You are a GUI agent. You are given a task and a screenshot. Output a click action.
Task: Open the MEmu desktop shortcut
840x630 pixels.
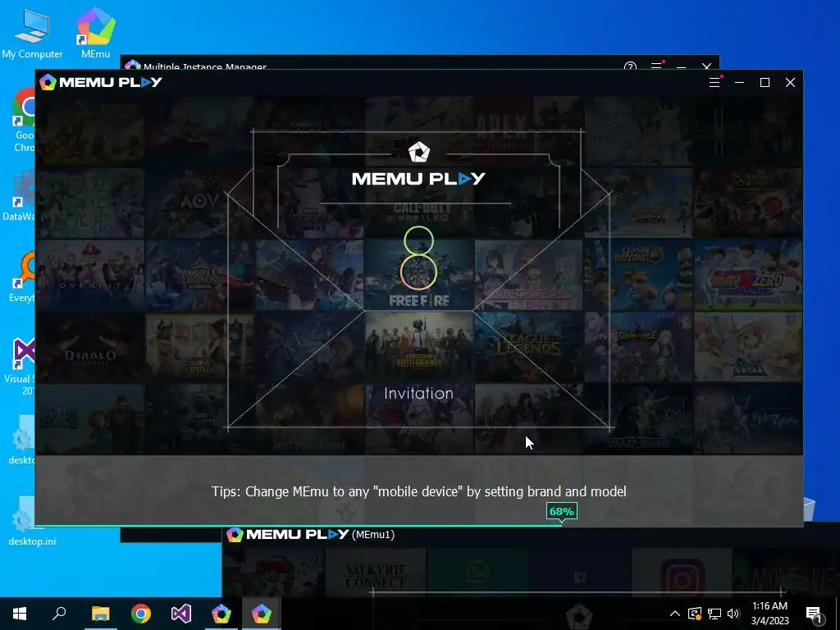[95, 34]
